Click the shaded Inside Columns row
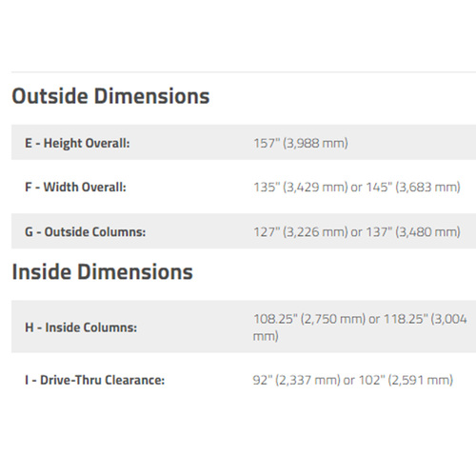Image resolution: width=476 pixels, height=476 pixels. (x=244, y=327)
